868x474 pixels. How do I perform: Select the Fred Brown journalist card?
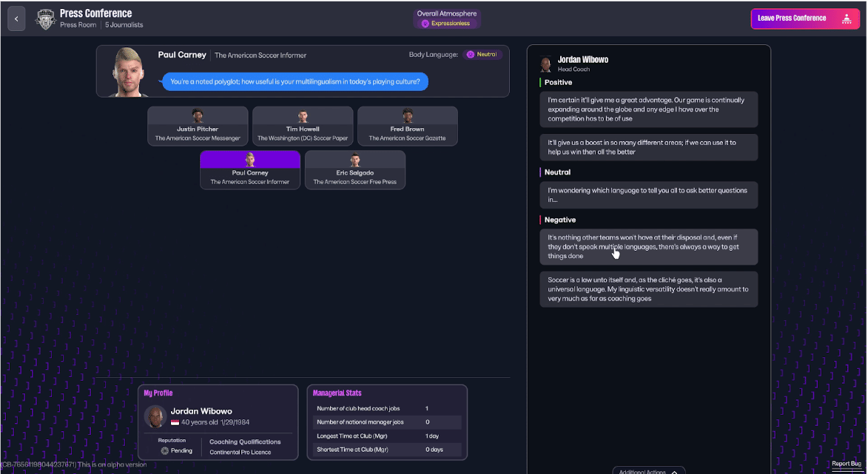[407, 126]
